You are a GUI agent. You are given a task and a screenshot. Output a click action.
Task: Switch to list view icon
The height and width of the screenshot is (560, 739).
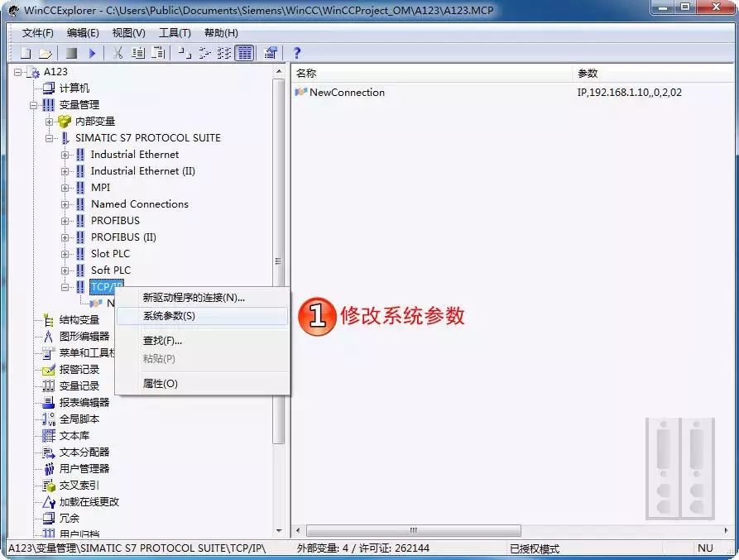(224, 53)
